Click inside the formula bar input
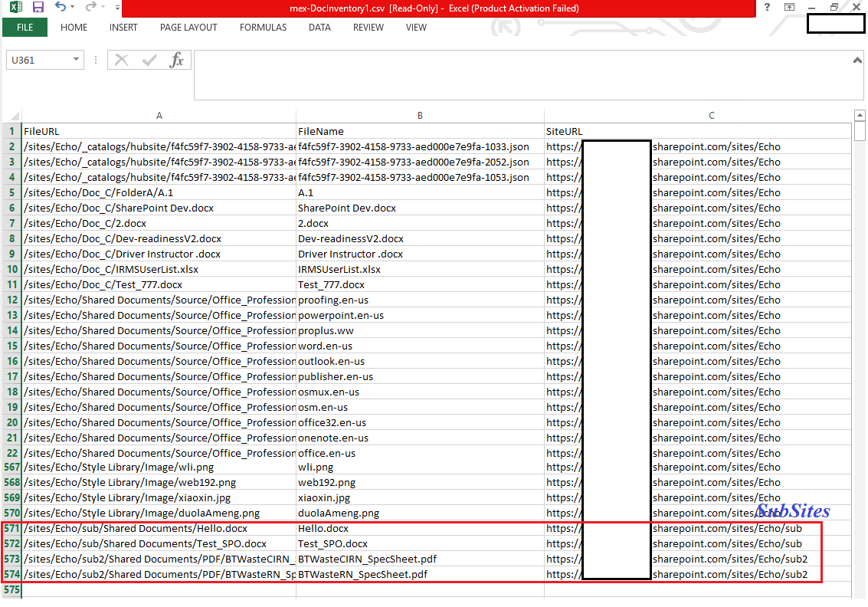This screenshot has width=868, height=607. point(522,75)
